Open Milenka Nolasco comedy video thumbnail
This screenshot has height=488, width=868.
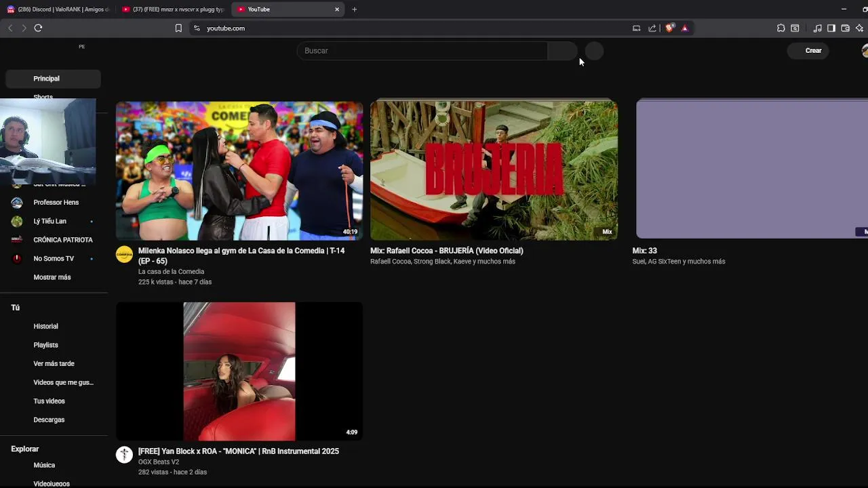[239, 170]
